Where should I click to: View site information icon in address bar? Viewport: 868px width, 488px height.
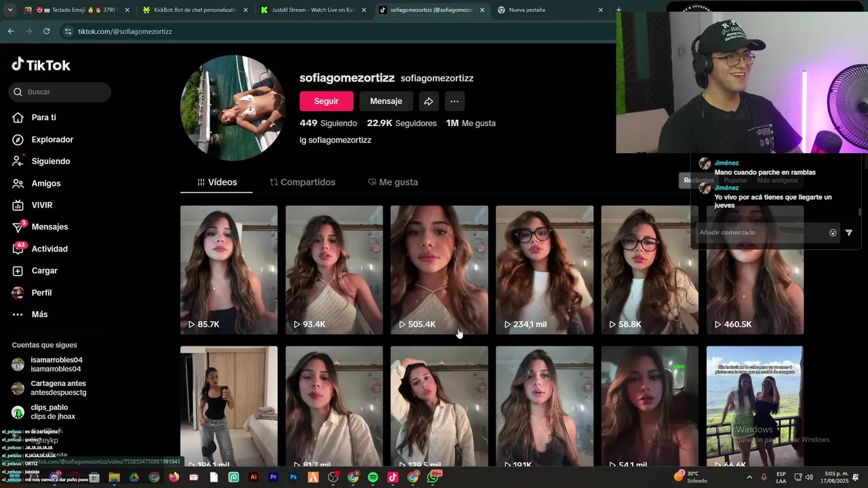pyautogui.click(x=67, y=31)
